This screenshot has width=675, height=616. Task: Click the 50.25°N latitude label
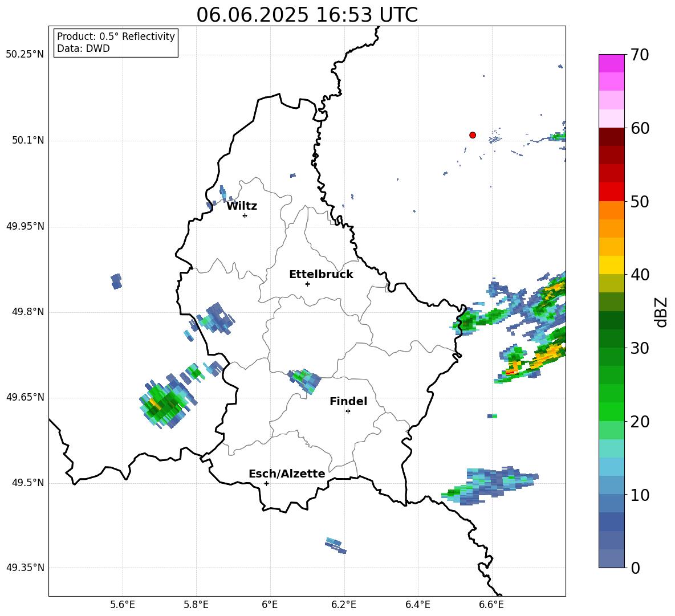point(25,55)
